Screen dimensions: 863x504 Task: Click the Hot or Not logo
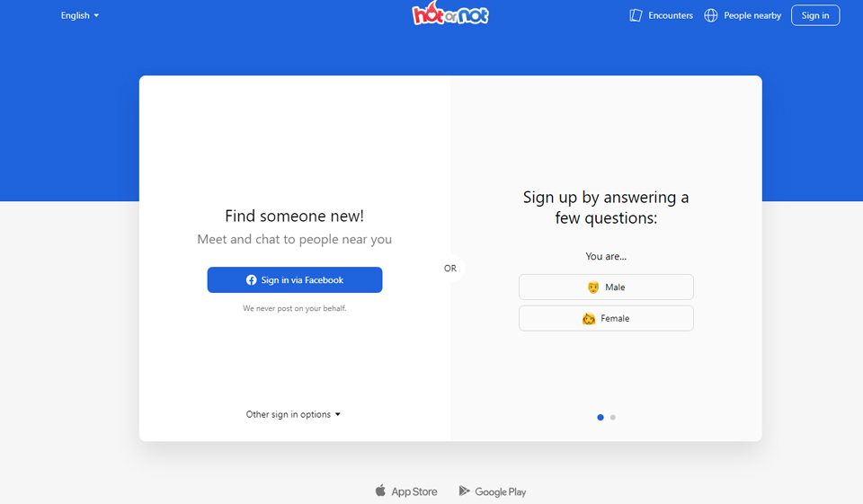coord(450,14)
